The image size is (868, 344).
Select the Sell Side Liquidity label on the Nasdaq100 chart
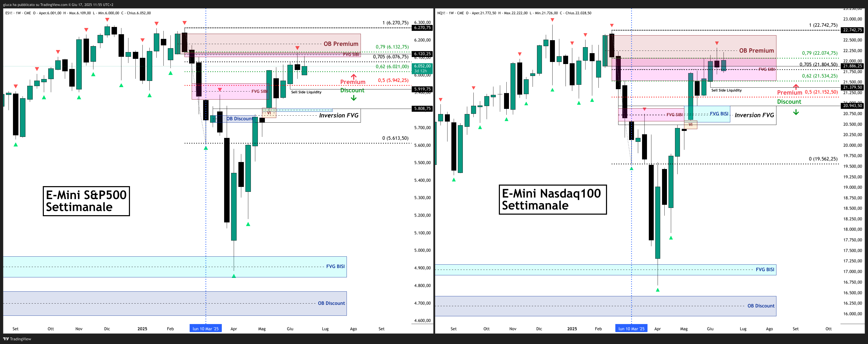[726, 90]
